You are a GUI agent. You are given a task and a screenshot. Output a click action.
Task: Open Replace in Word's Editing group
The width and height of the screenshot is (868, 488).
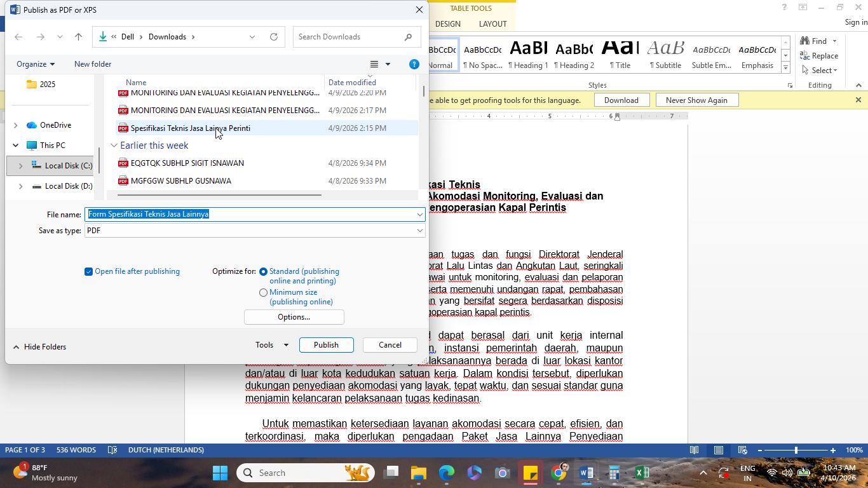tap(819, 55)
